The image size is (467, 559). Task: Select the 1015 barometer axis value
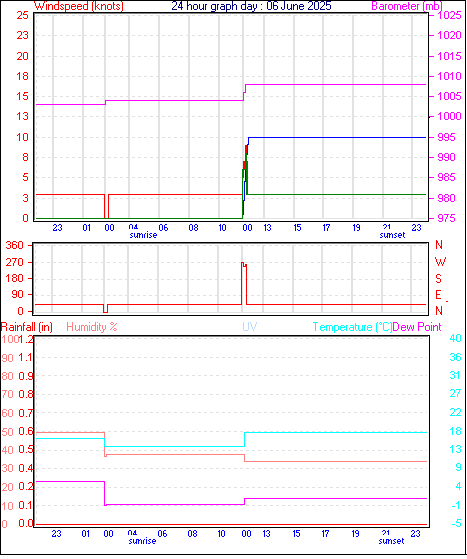(x=449, y=56)
